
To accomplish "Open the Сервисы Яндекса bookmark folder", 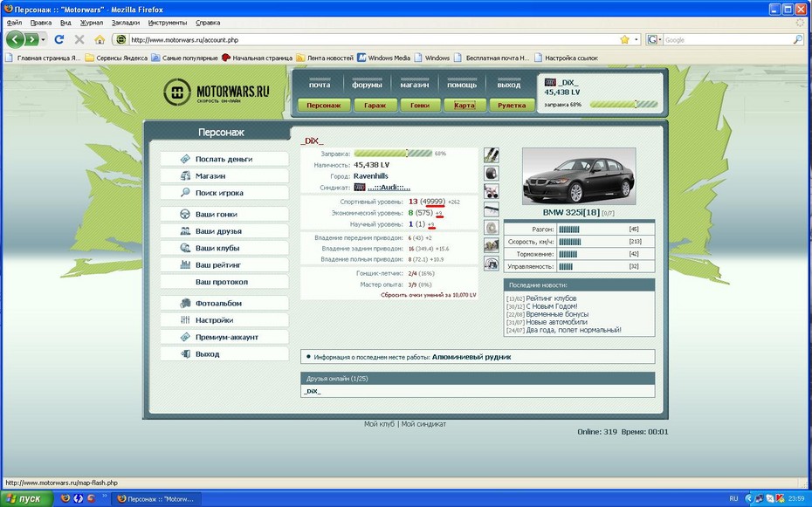I will click(x=116, y=58).
